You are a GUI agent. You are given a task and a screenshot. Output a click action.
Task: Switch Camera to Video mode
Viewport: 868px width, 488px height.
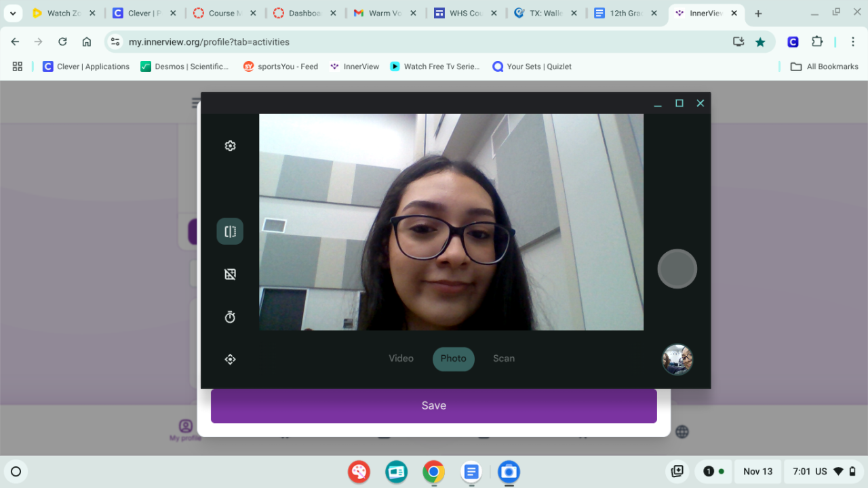point(401,359)
